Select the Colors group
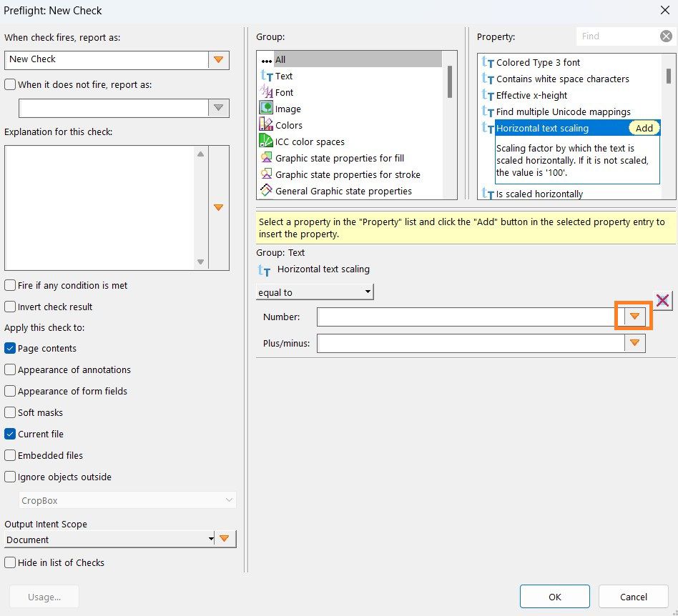678x616 pixels. tap(289, 125)
